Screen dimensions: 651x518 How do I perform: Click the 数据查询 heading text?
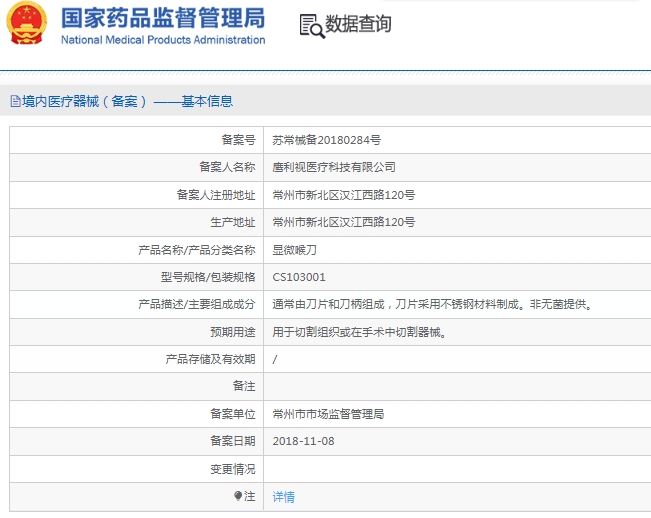[x=358, y=23]
